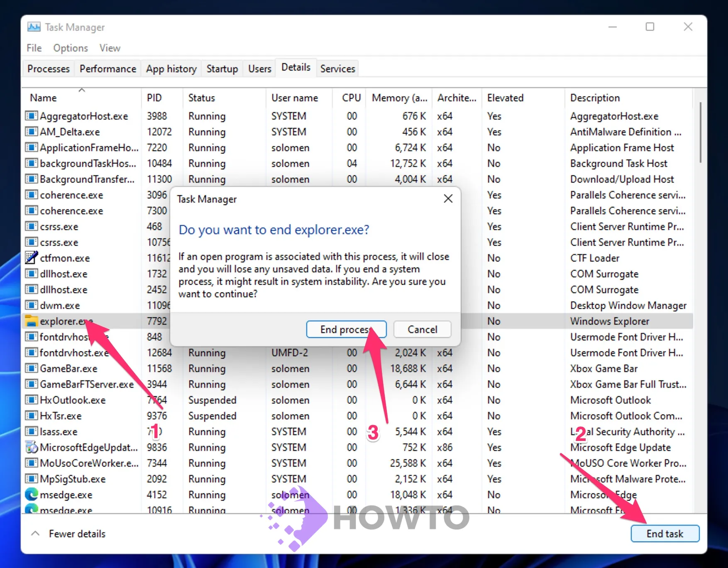Click the BackgroundTransferHost process icon
Viewport: 728px width, 568px height.
pos(32,179)
